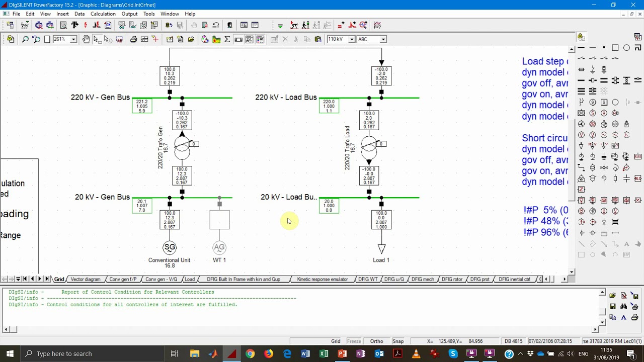Image resolution: width=644 pixels, height=362 pixels.
Task: Click the diagram horizontal scrollbar right arrow
Action: 564,279
